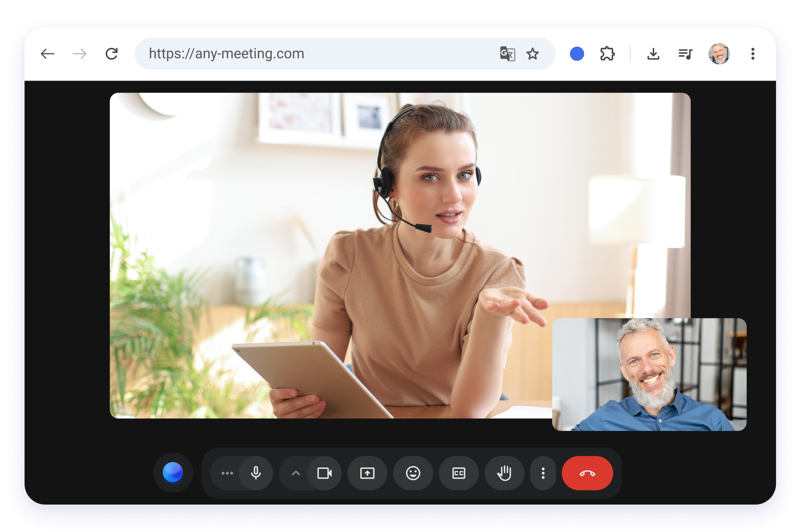Turn off the camera
The width and height of the screenshot is (800, 532).
pos(324,473)
